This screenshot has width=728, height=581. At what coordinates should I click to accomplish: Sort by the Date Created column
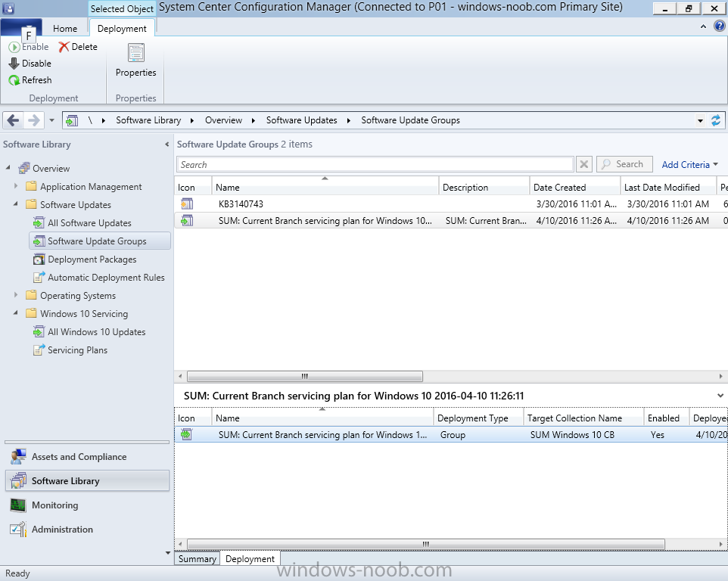pos(574,188)
